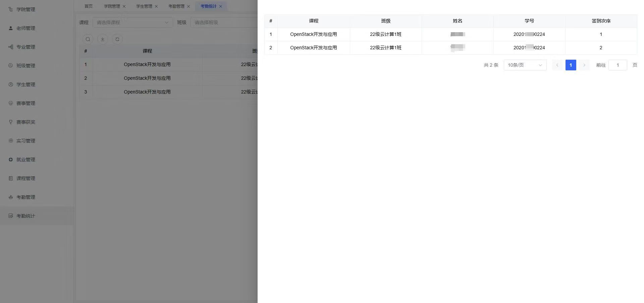Switch to the 学生管理 tab
This screenshot has height=303, width=644.
[x=144, y=6]
